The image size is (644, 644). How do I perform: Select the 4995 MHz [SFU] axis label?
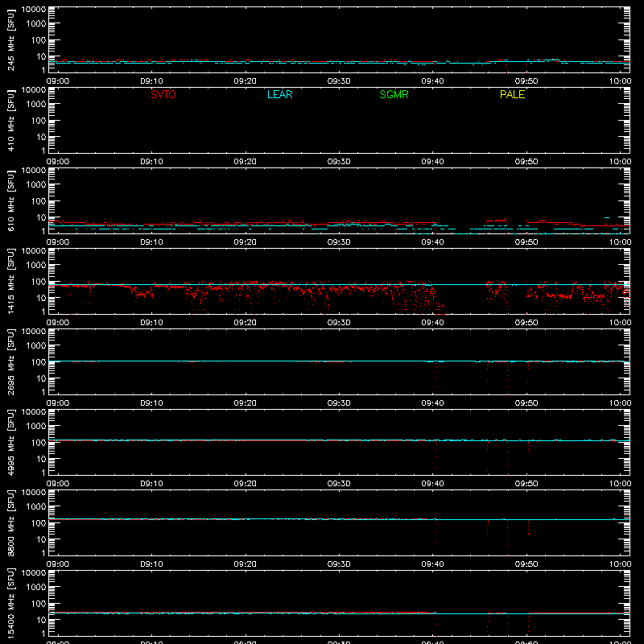tap(11, 442)
